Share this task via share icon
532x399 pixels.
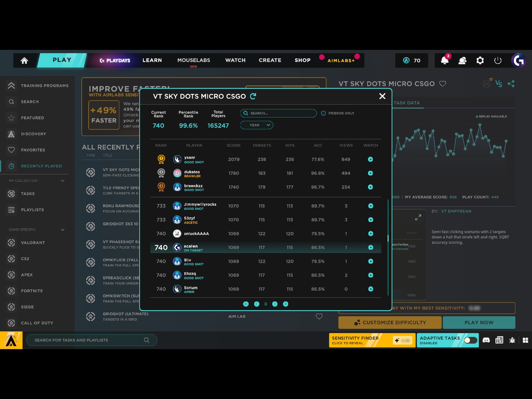pos(511,84)
